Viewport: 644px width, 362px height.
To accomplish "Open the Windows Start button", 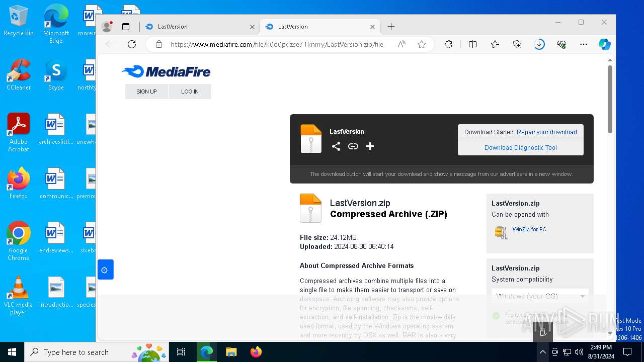I will coord(12,352).
